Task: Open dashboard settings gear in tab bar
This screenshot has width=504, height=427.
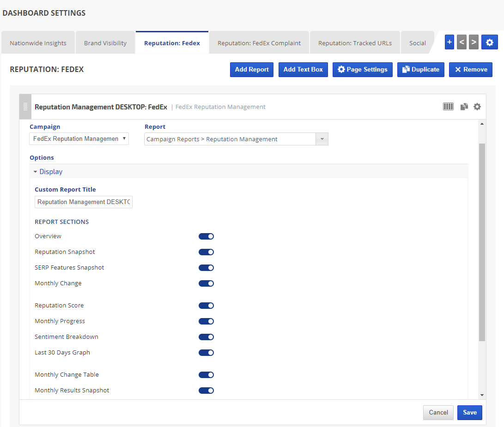Action: coord(489,42)
